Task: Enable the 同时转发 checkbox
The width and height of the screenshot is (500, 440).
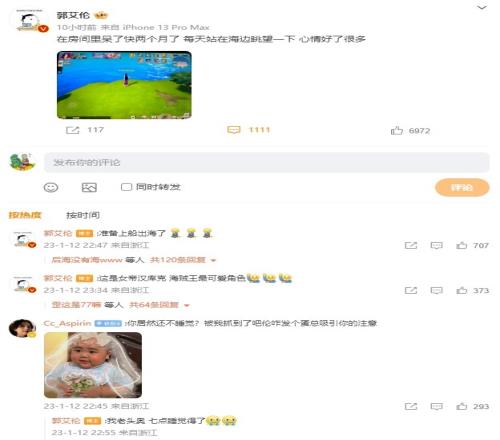Action: (126, 187)
